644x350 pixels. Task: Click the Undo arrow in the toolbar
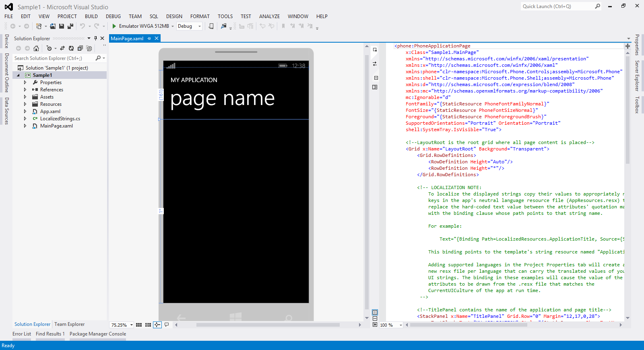83,26
